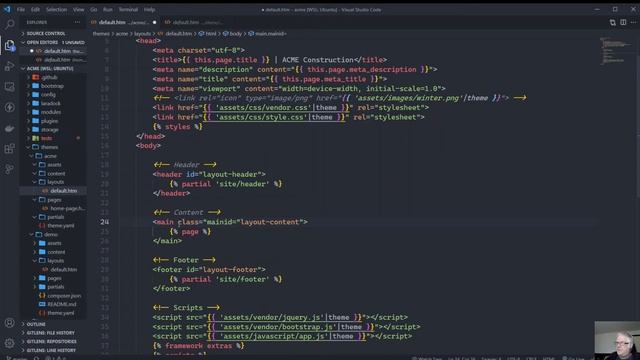Open the Edit menu

36,9
